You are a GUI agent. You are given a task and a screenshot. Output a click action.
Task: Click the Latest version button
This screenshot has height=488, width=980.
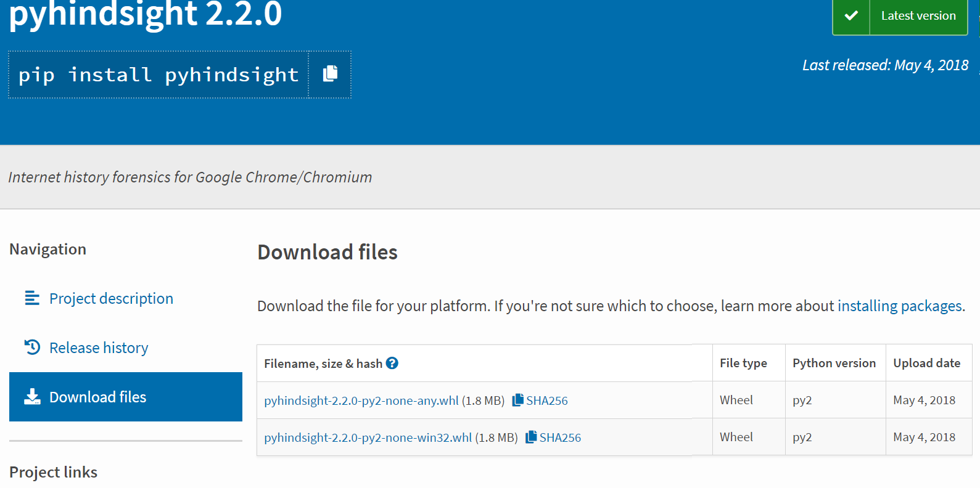918,16
